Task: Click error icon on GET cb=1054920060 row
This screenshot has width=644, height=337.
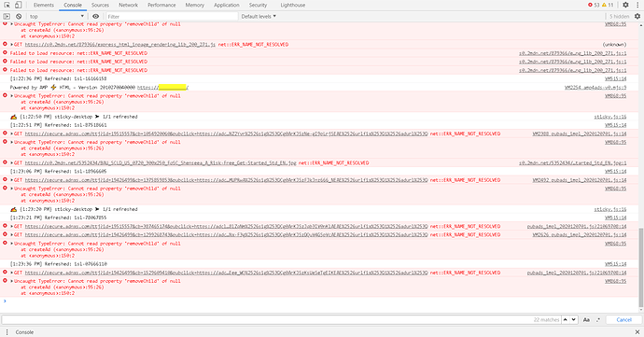Action: tap(5, 133)
